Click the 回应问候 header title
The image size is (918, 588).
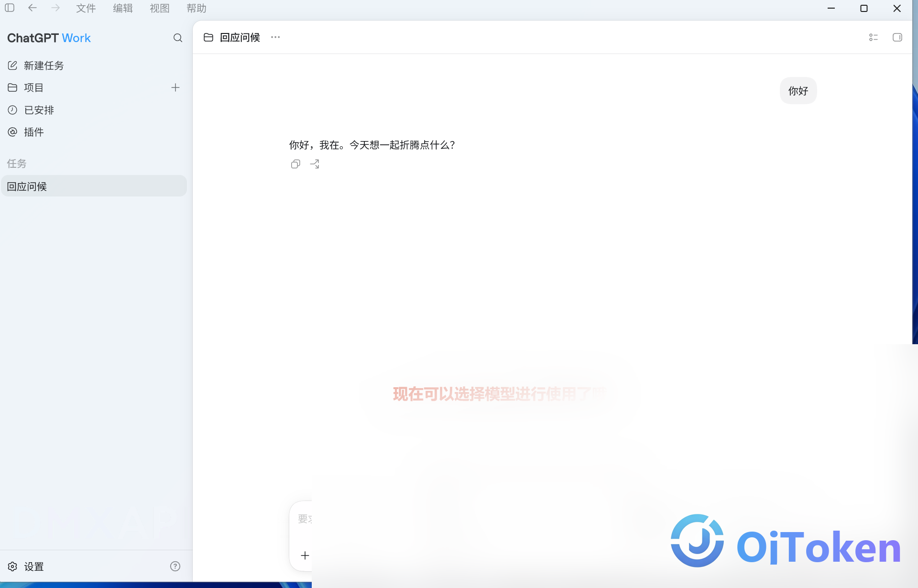point(240,37)
